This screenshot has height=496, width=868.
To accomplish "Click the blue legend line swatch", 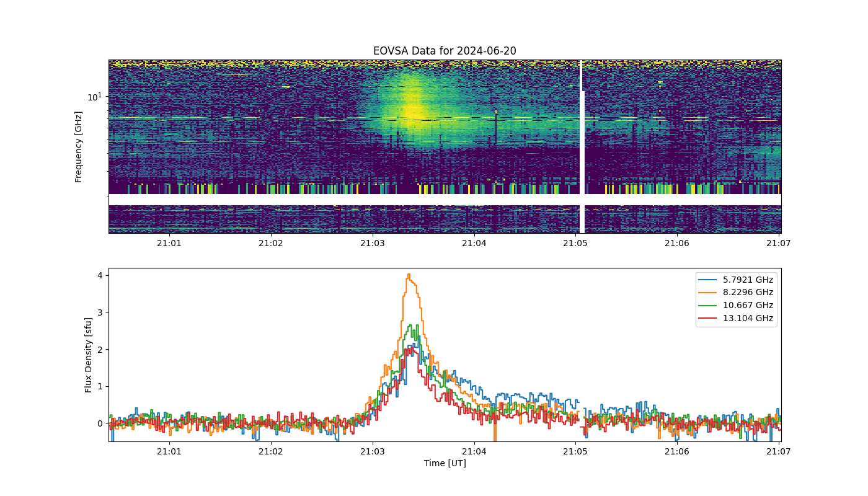I will pyautogui.click(x=707, y=280).
